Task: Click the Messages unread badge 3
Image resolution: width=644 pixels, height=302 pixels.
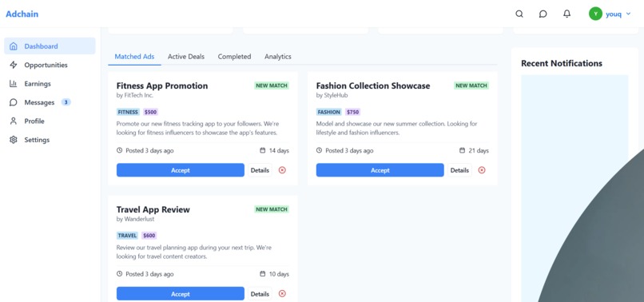Action: [x=66, y=102]
